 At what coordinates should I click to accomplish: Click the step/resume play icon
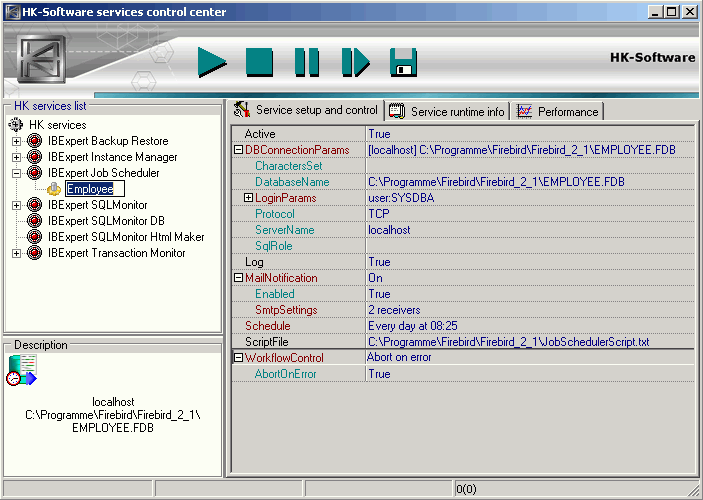356,62
